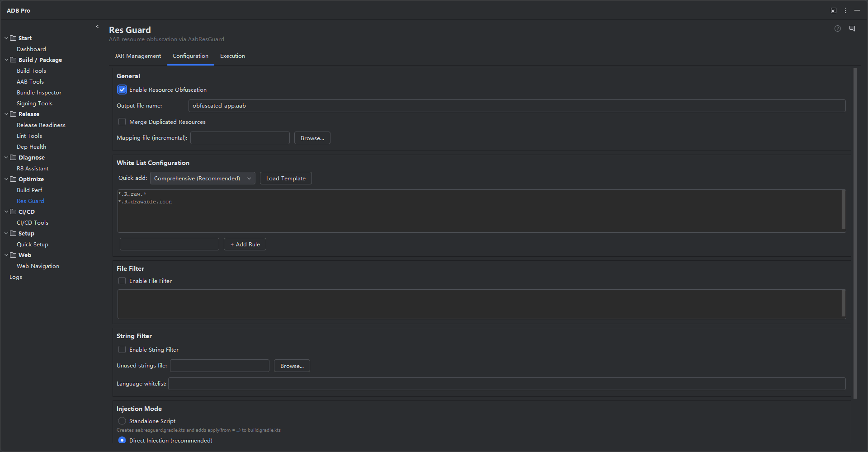
Task: Disable Enable Resource Obfuscation checkbox
Action: (x=122, y=89)
